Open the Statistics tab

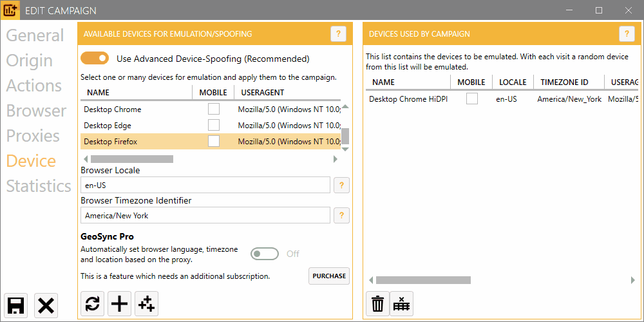pos(39,186)
